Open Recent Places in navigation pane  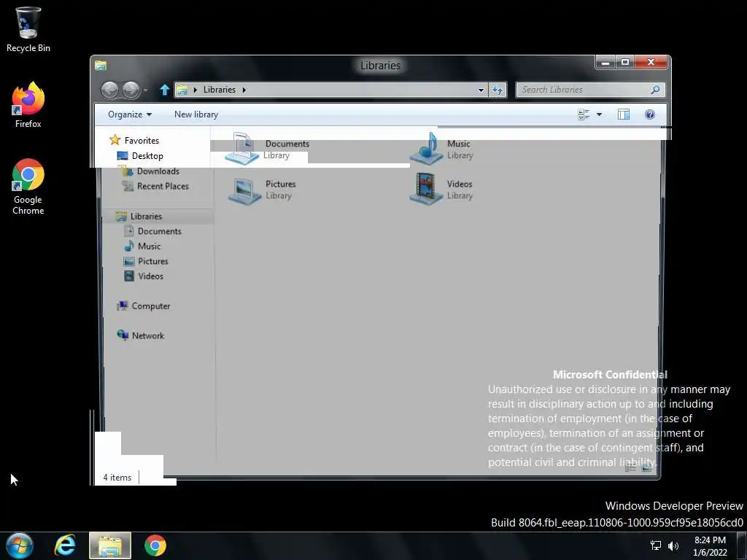tap(155, 186)
